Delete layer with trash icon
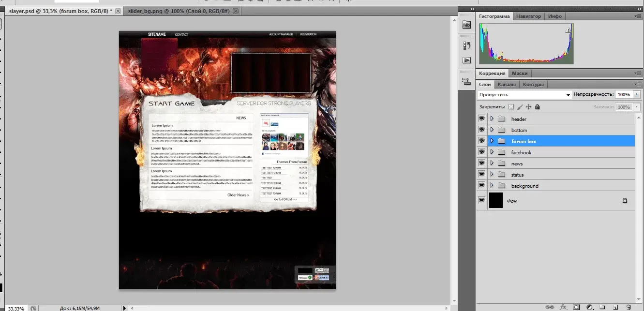Viewport: 644px width, 311px height. click(628, 307)
